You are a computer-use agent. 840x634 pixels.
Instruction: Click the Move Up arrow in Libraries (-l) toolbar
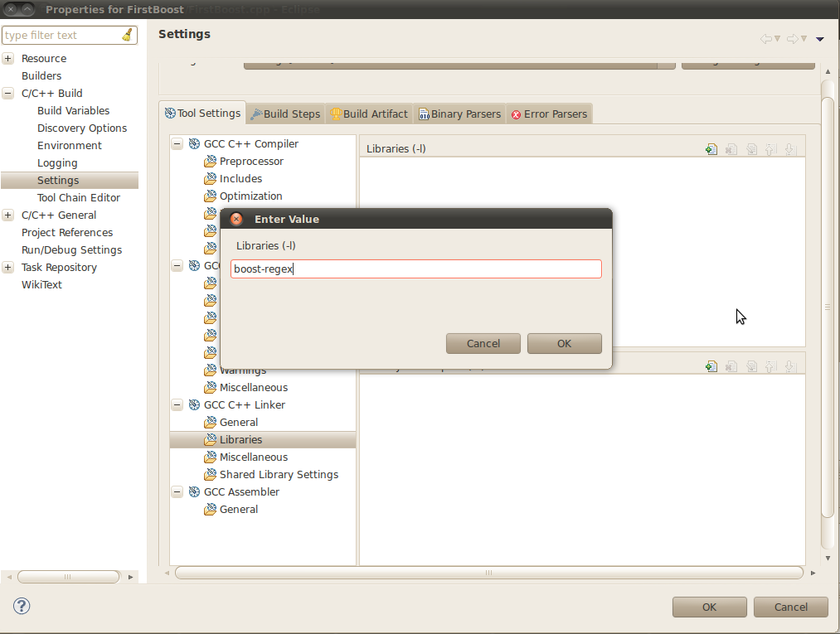coord(770,149)
